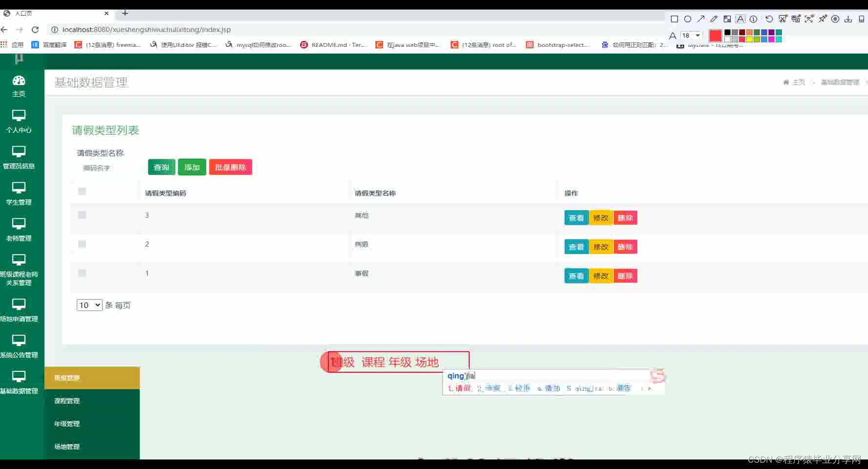This screenshot has width=868, height=469.
Task: Check the row with 请假类型编码 3
Action: [82, 215]
